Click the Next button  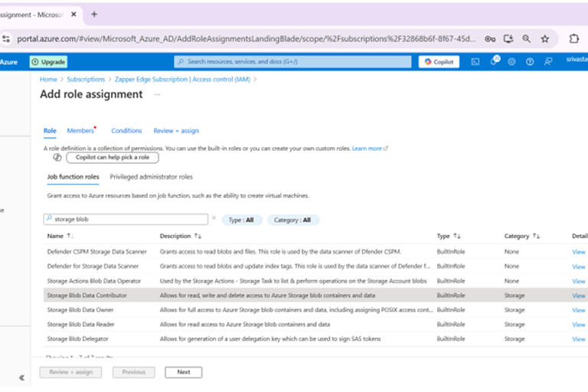(184, 372)
